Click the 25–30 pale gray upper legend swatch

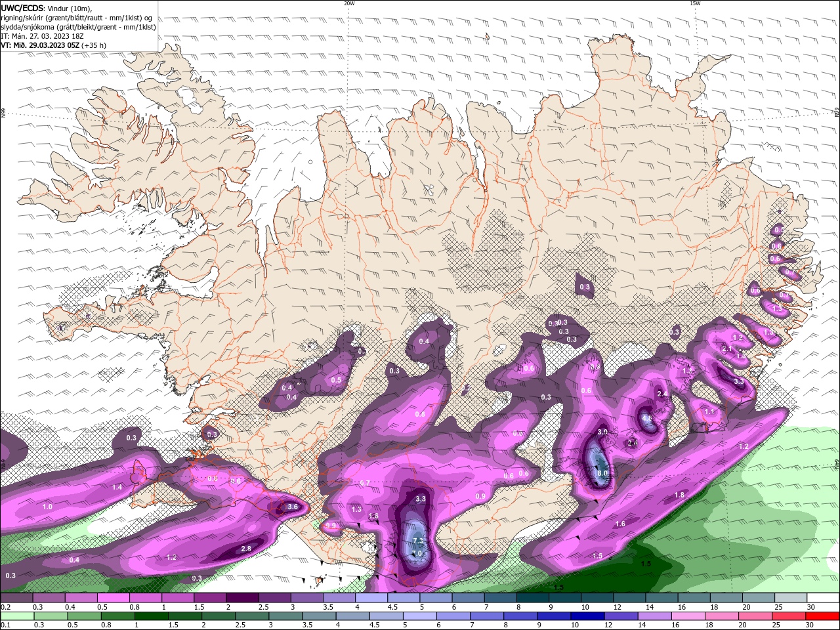click(791, 598)
